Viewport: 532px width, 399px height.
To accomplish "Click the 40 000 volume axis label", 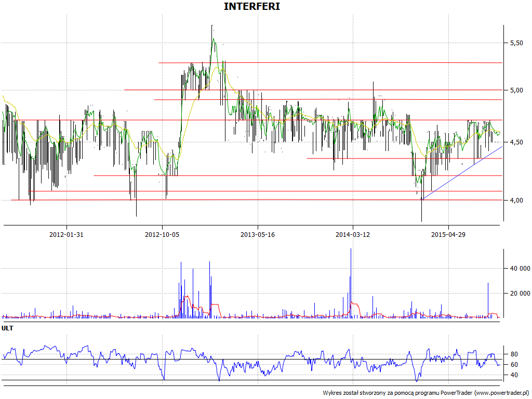I will tap(520, 269).
